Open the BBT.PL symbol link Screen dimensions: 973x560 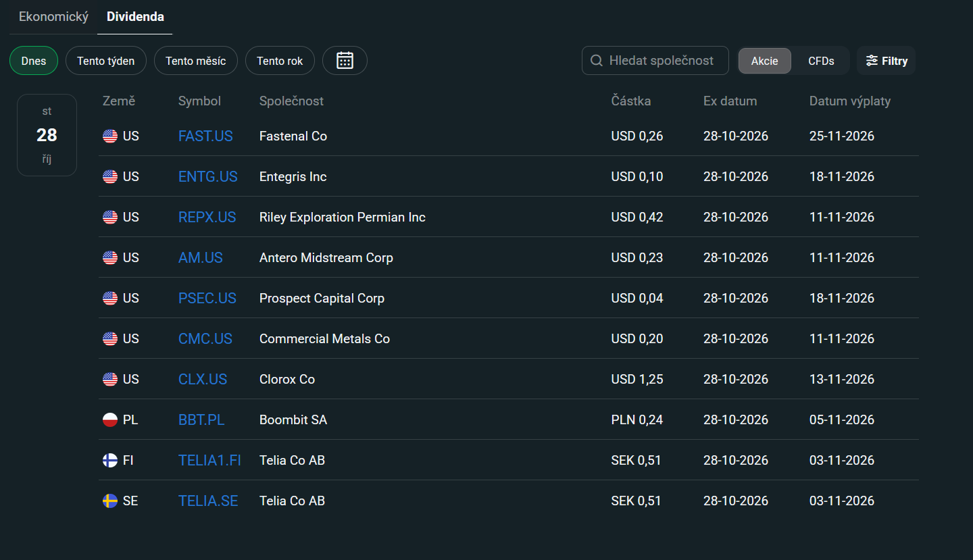coord(201,420)
